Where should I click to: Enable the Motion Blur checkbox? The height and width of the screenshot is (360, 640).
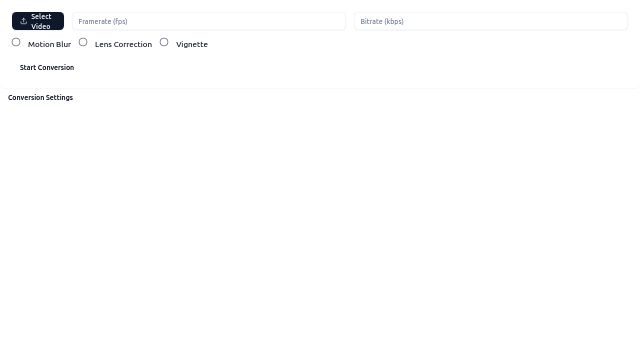tap(16, 42)
